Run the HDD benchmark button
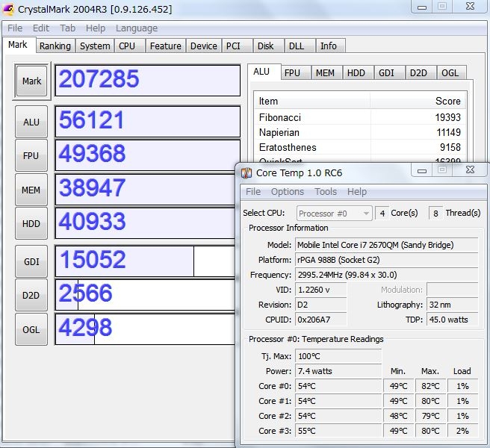 click(x=31, y=223)
